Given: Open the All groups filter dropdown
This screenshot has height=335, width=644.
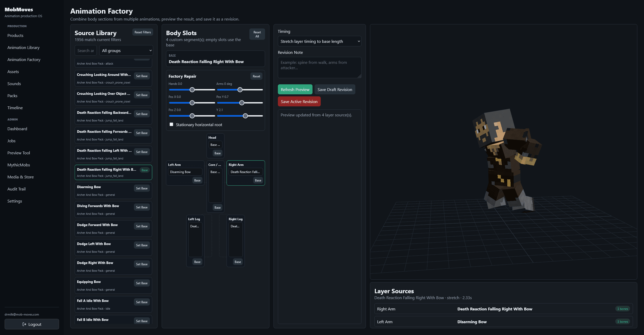Looking at the screenshot, I should pyautogui.click(x=126, y=50).
